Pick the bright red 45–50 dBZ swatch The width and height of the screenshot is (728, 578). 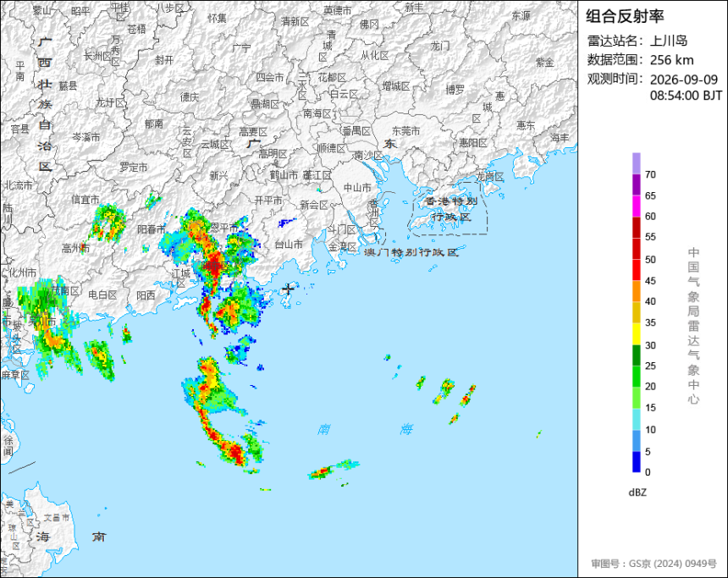[x=636, y=270]
